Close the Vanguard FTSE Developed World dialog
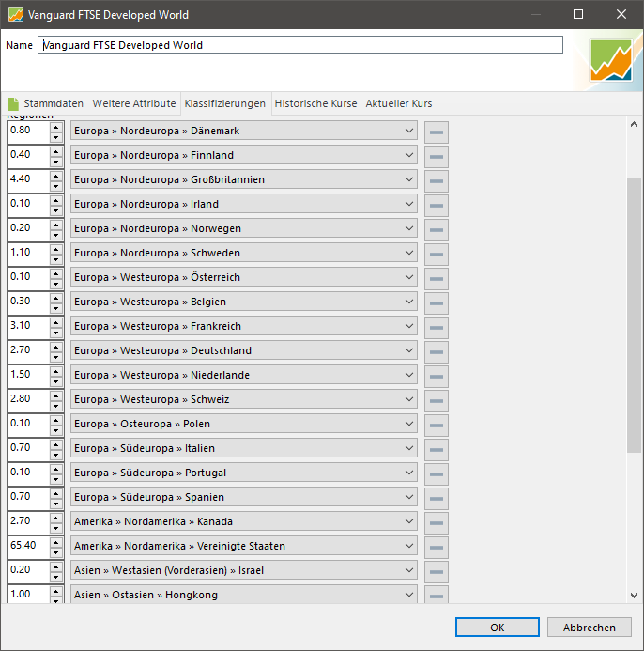The image size is (644, 651). click(x=621, y=14)
